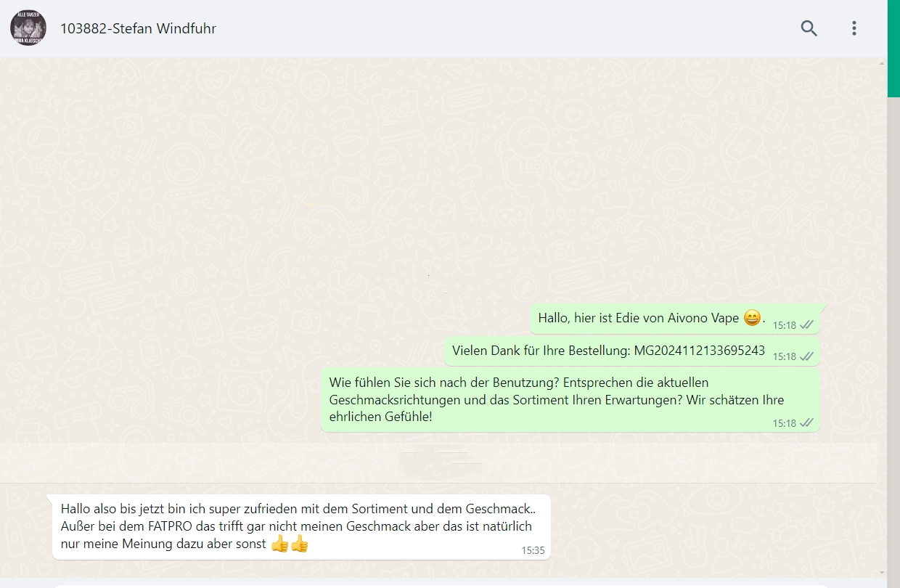Click the thumbs up emojis in the incoming message
900x588 pixels.
click(x=290, y=544)
